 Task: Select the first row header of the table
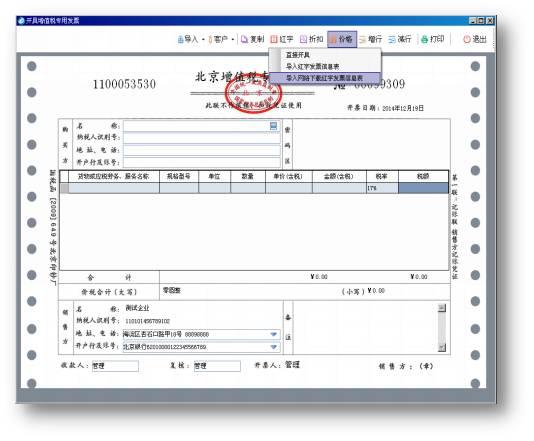click(64, 188)
